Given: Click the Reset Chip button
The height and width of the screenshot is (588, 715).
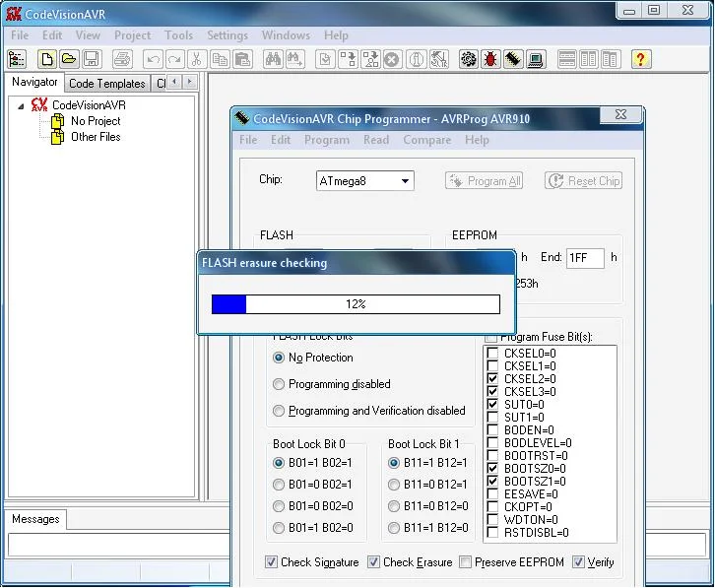Looking at the screenshot, I should click(583, 180).
